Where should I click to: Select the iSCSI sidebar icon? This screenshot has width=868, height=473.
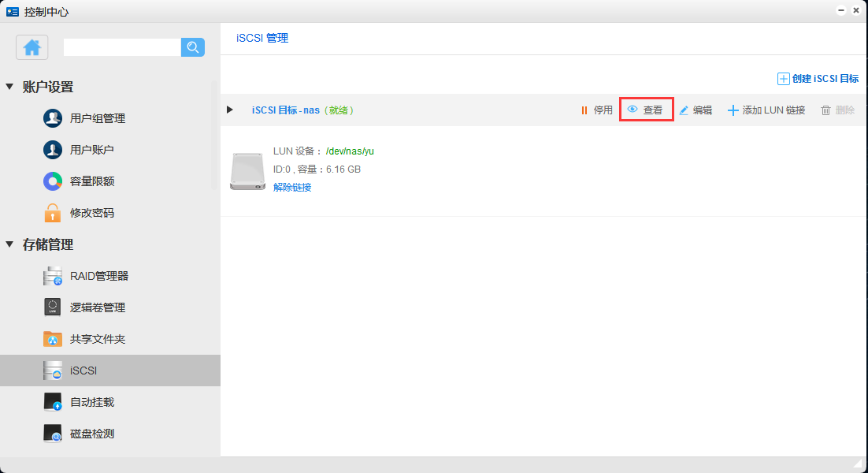pyautogui.click(x=53, y=371)
